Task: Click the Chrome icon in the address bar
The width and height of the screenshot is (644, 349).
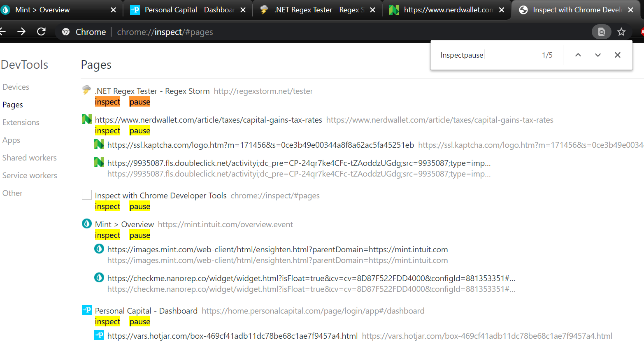Action: [66, 32]
